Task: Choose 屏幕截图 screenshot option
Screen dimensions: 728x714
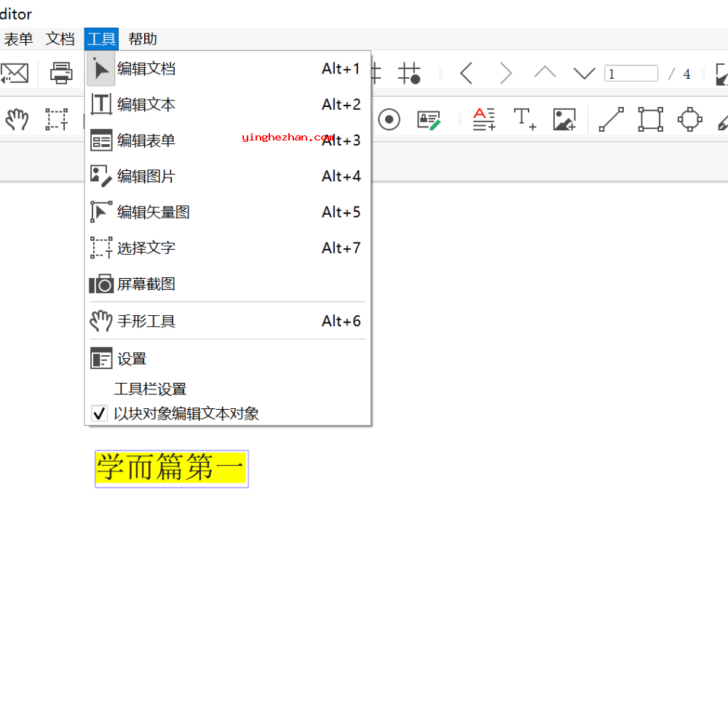Action: click(x=227, y=284)
